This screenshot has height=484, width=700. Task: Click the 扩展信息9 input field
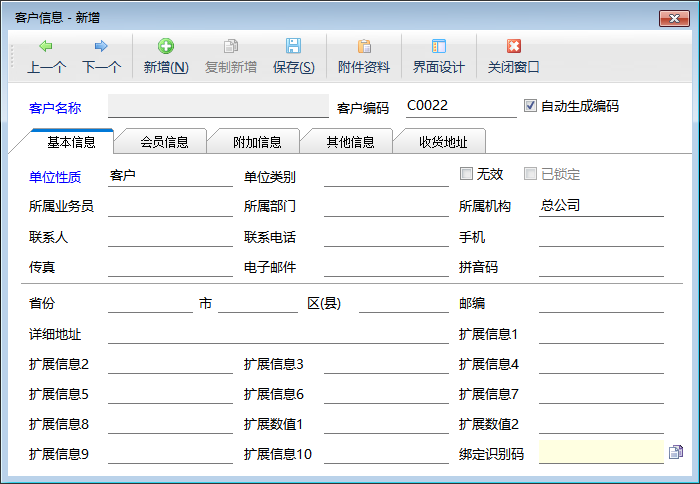pos(170,453)
